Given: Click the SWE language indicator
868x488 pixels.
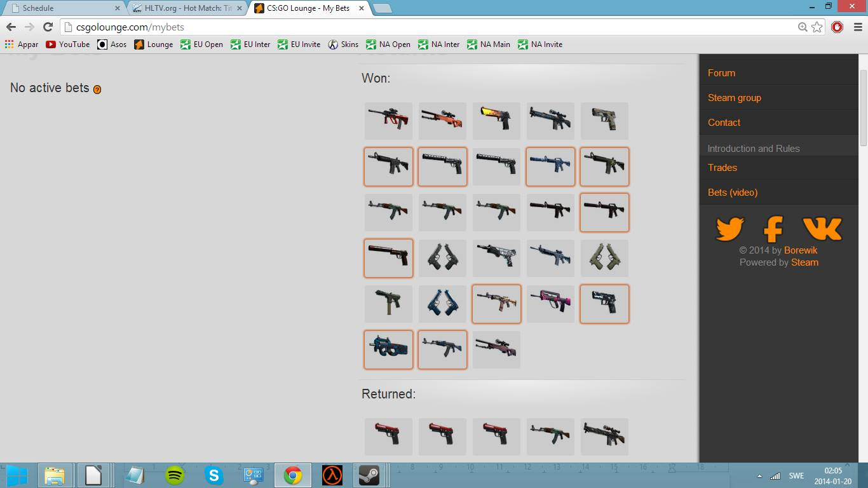Looking at the screenshot, I should [796, 475].
